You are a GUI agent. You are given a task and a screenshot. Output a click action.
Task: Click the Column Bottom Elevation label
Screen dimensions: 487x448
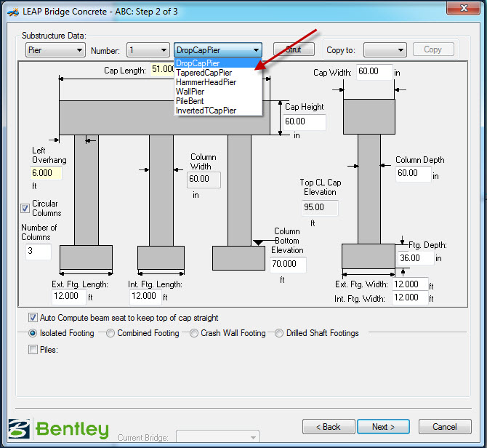[x=287, y=241]
